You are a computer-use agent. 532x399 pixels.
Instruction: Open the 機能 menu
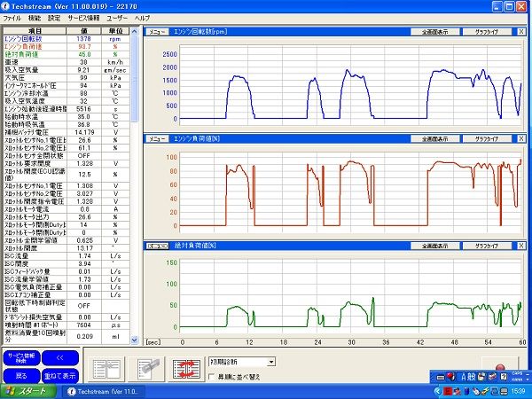click(35, 18)
